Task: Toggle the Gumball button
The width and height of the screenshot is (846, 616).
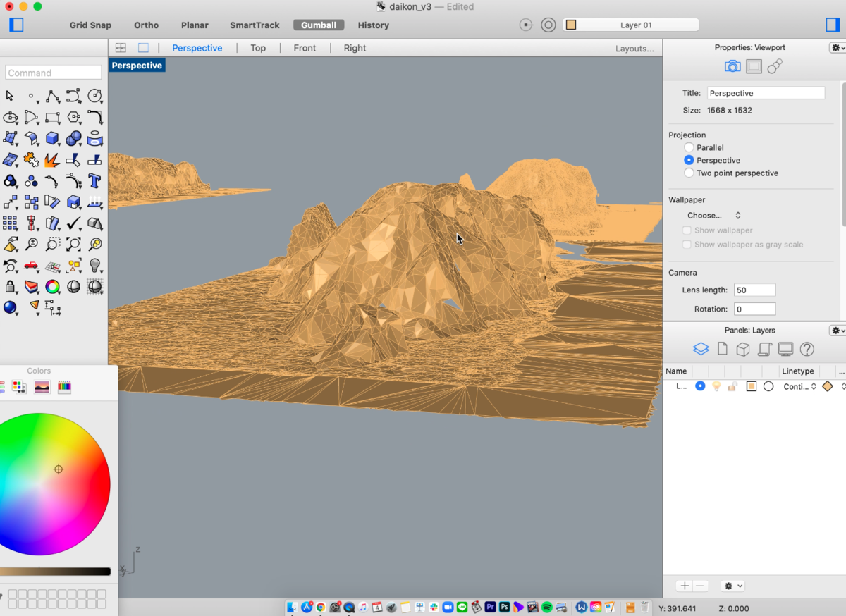Action: (319, 25)
